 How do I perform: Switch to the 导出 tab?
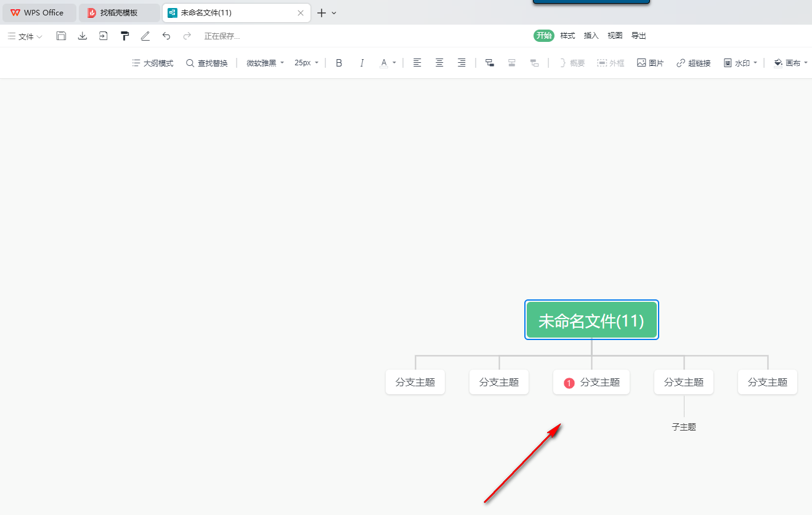point(639,36)
